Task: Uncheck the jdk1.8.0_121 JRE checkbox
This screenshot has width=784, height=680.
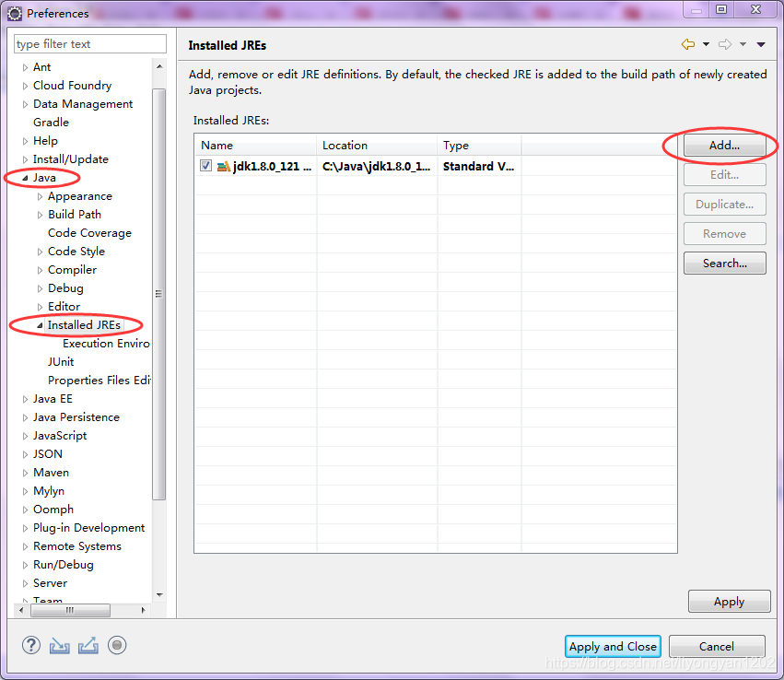Action: (x=205, y=166)
